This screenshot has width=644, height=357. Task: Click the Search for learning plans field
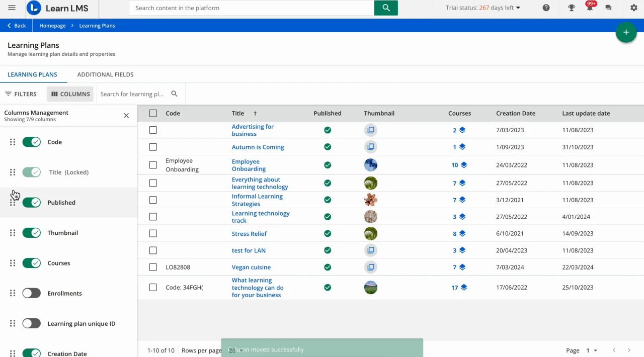pyautogui.click(x=132, y=94)
